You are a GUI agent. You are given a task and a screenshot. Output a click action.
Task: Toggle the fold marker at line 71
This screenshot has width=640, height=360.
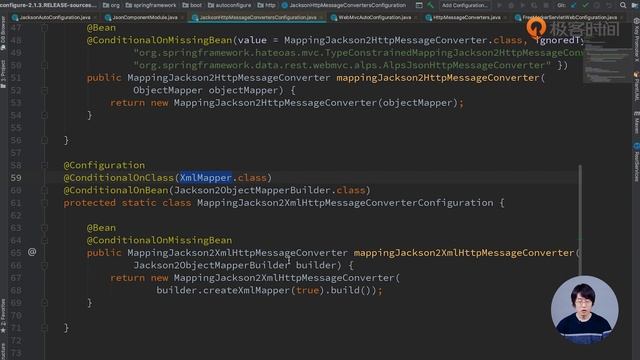click(x=44, y=328)
